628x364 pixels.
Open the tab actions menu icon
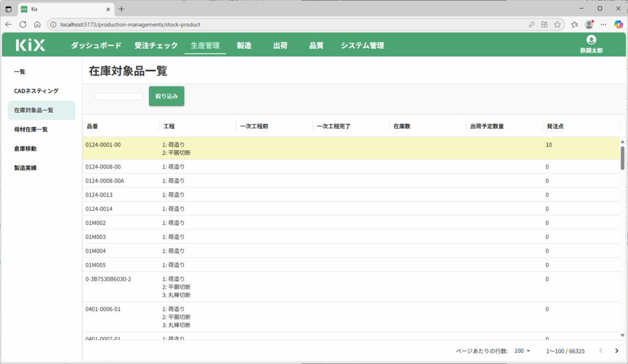tap(9, 9)
